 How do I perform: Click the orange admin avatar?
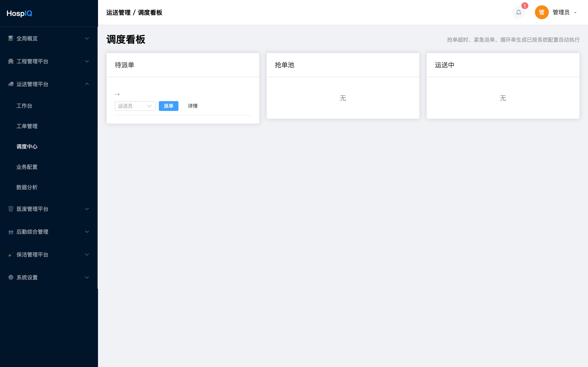click(x=542, y=12)
